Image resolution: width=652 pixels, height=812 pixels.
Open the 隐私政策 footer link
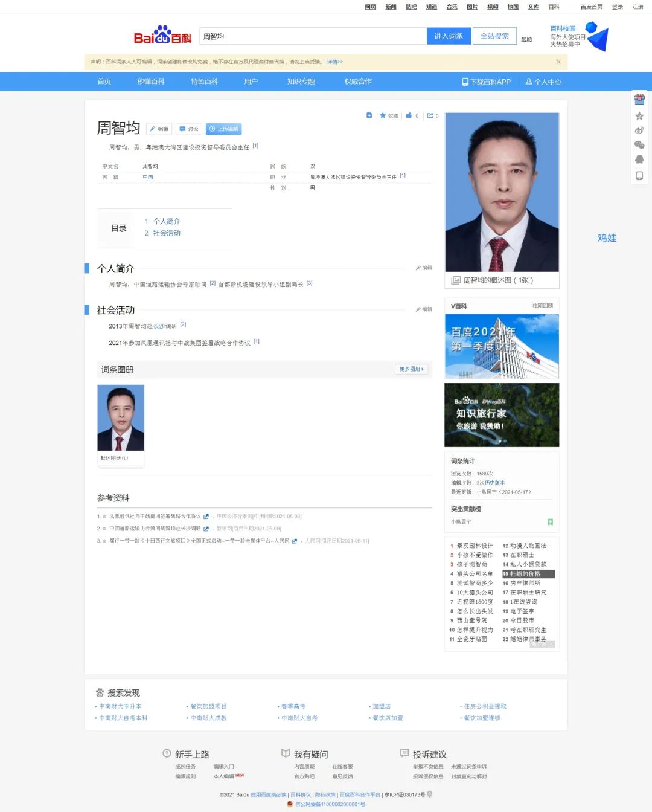325,794
